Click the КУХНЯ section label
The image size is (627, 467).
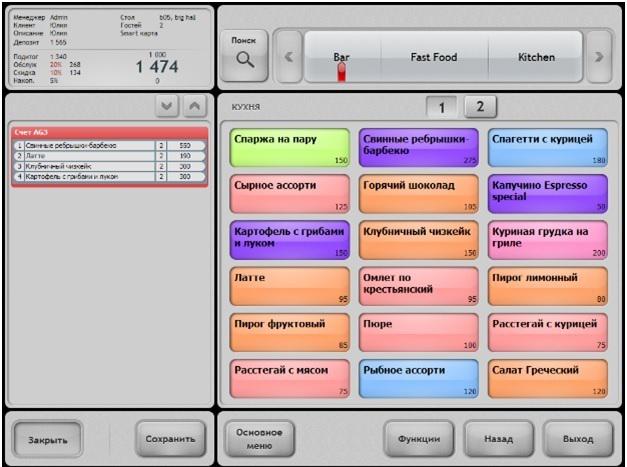(x=246, y=107)
